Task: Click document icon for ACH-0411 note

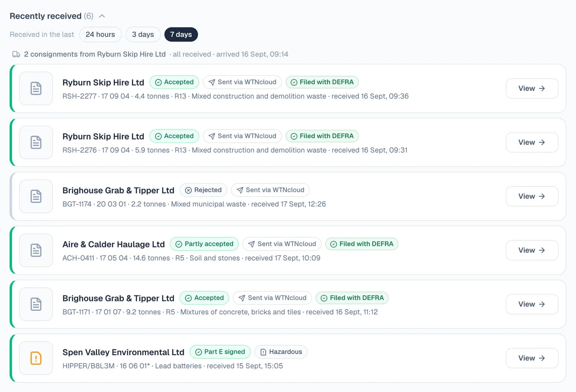Action: 36,250
